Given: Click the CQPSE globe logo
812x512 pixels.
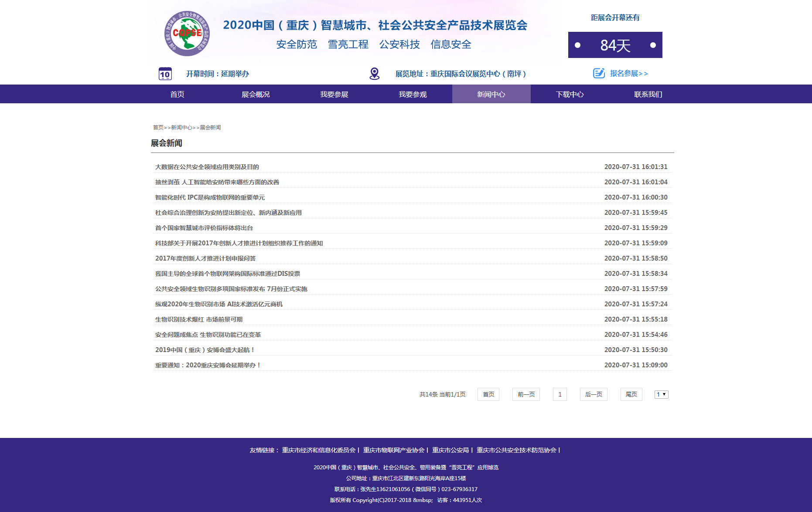Looking at the screenshot, I should click(x=187, y=34).
